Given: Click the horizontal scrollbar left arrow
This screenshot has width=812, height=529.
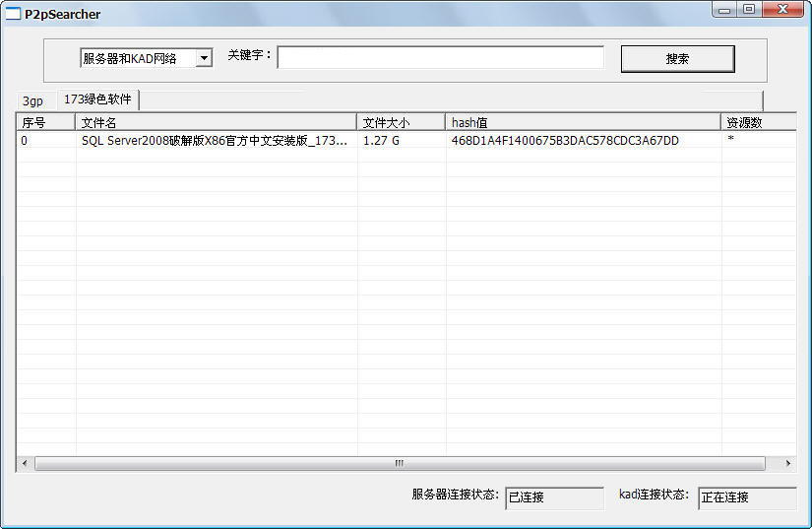Looking at the screenshot, I should (24, 463).
